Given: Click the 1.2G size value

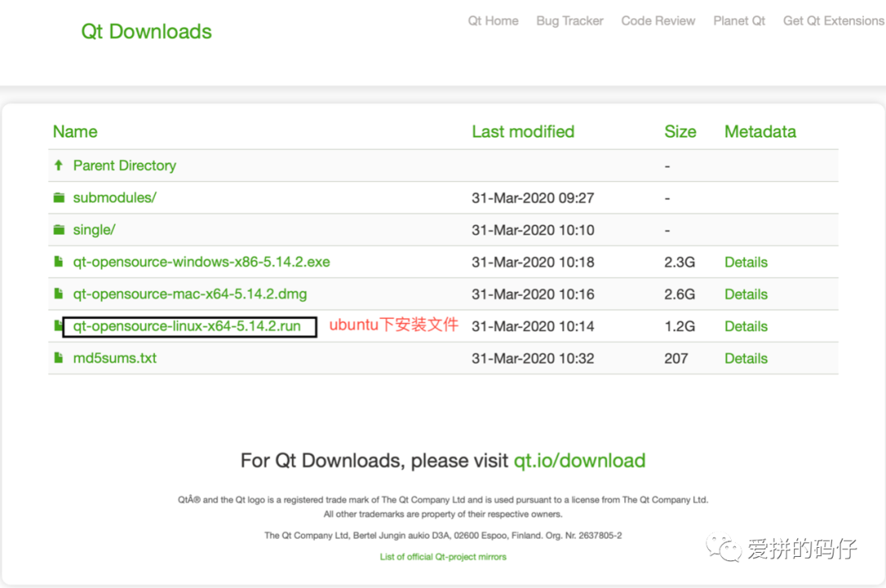Looking at the screenshot, I should [680, 326].
